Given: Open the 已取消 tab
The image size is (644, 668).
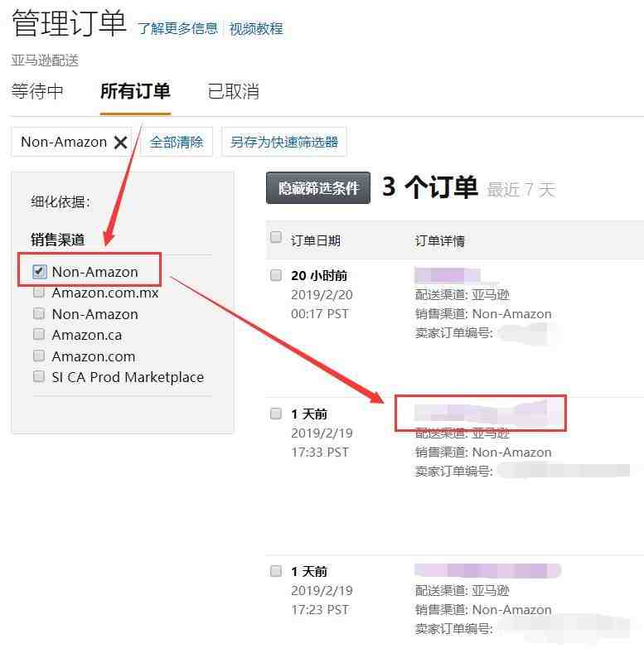Looking at the screenshot, I should 234,91.
